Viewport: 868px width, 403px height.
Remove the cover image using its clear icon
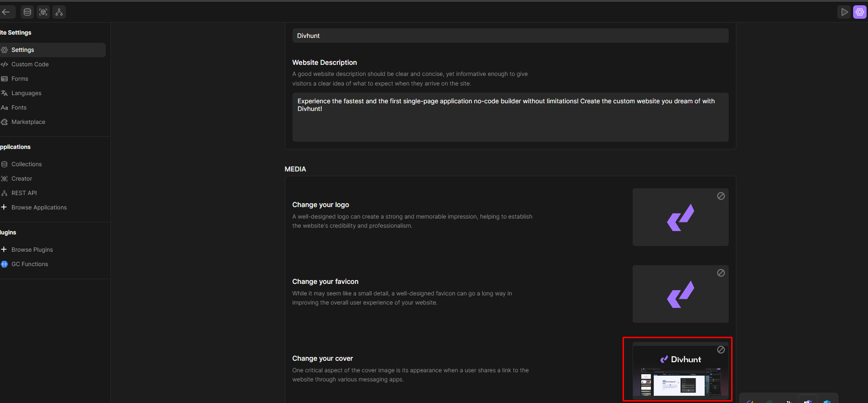(x=721, y=350)
